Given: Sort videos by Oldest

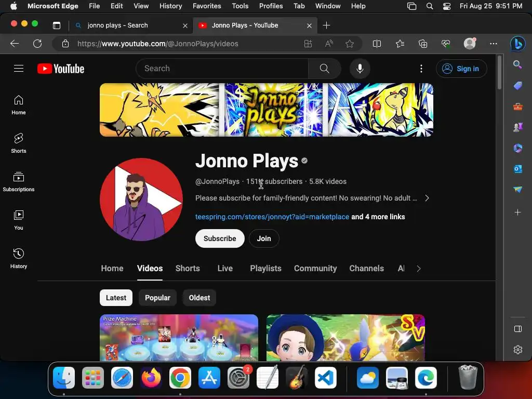Looking at the screenshot, I should pyautogui.click(x=199, y=298).
